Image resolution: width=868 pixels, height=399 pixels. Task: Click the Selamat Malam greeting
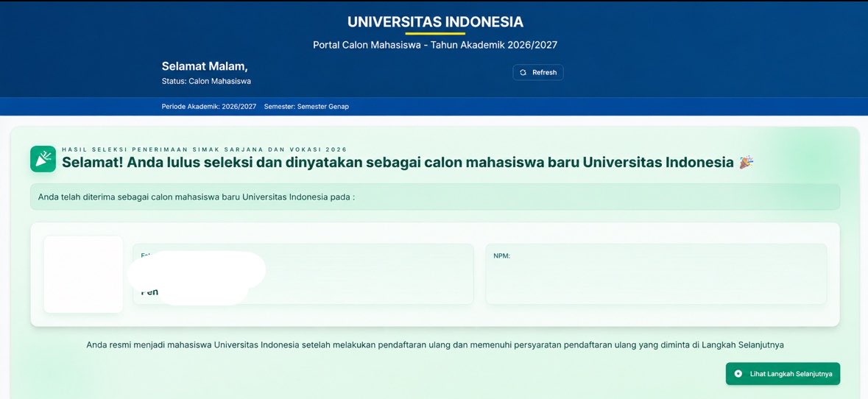[205, 66]
